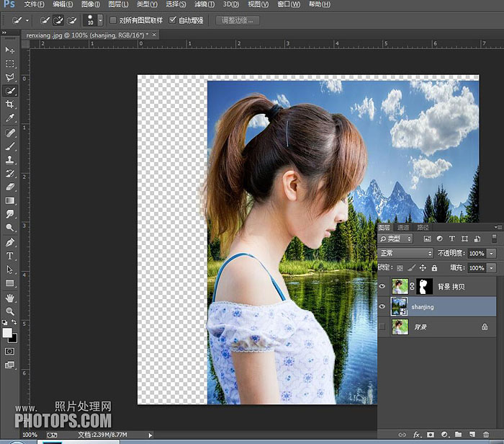The width and height of the screenshot is (504, 444).
Task: Open the Layers panel flyout menu
Action: 498,228
